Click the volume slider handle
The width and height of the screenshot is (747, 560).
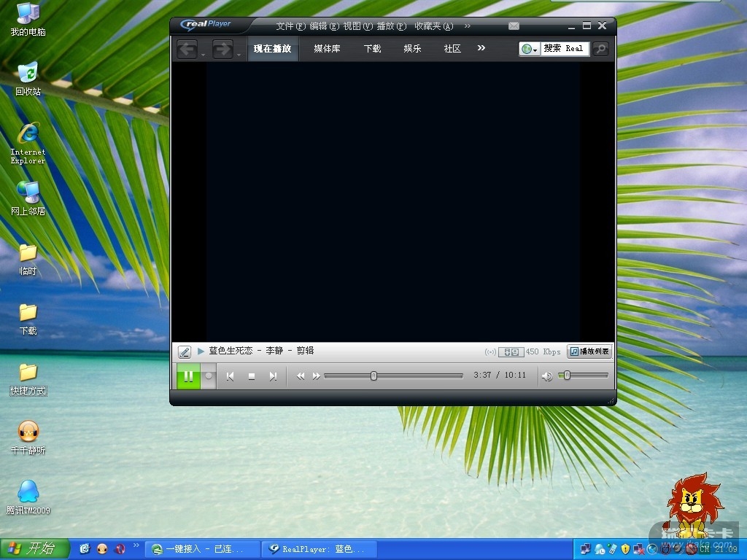pyautogui.click(x=567, y=376)
